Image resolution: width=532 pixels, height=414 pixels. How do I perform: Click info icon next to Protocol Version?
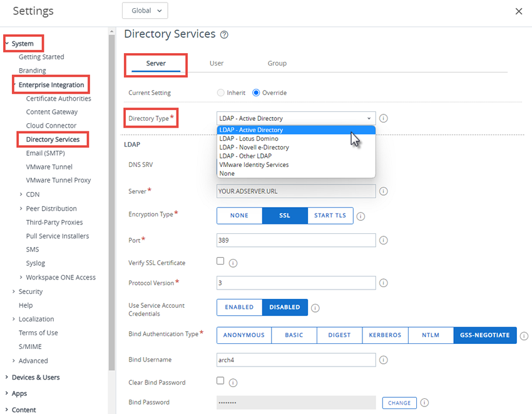(x=384, y=283)
